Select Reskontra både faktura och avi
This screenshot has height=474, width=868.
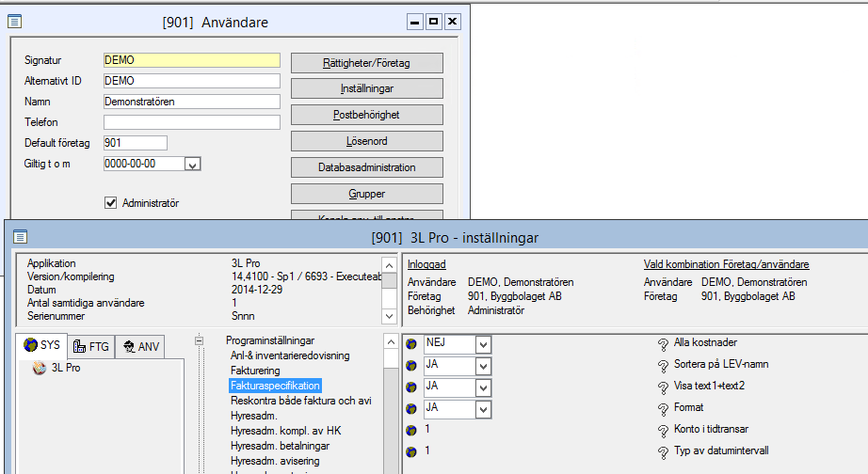(301, 401)
